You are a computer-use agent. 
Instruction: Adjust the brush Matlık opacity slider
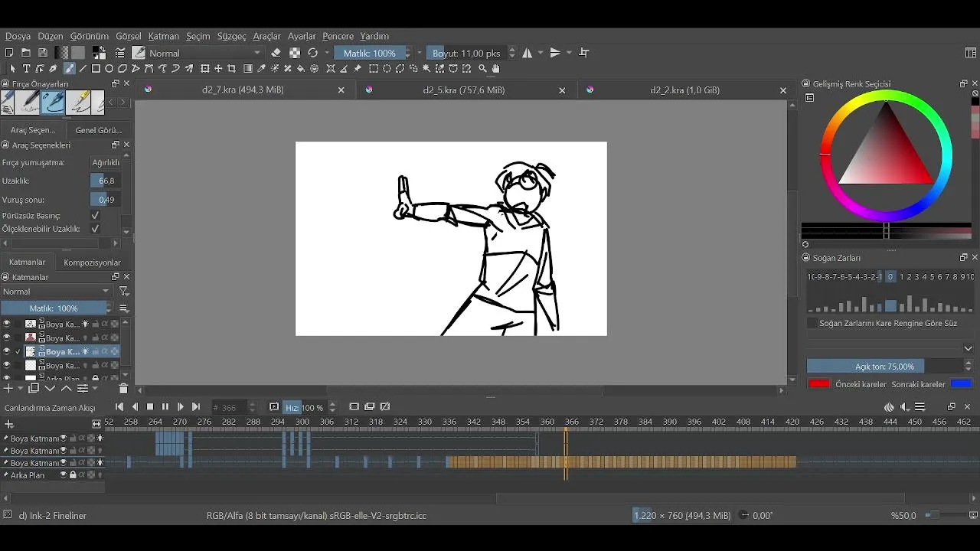point(370,53)
